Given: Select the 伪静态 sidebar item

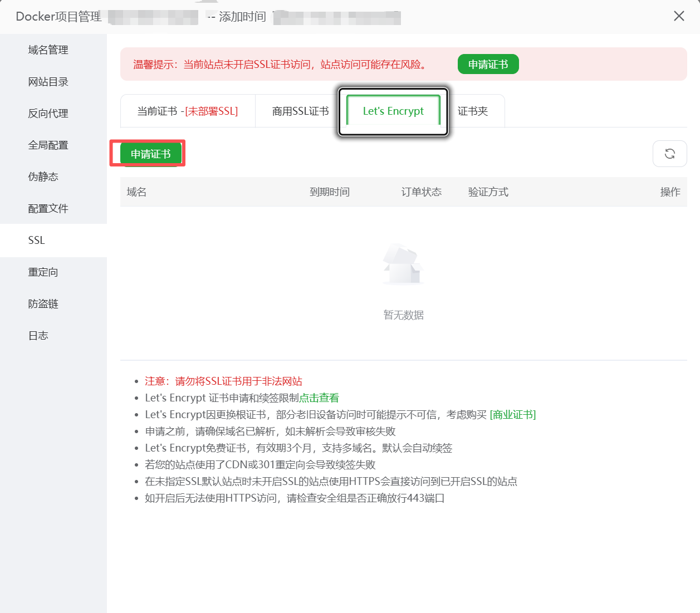Looking at the screenshot, I should tap(43, 177).
